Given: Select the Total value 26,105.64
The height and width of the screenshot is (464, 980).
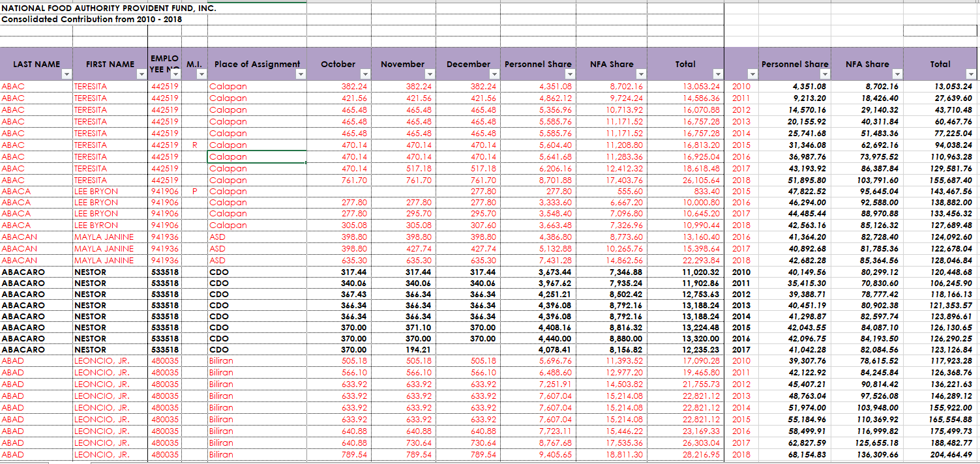Looking at the screenshot, I should (701, 180).
